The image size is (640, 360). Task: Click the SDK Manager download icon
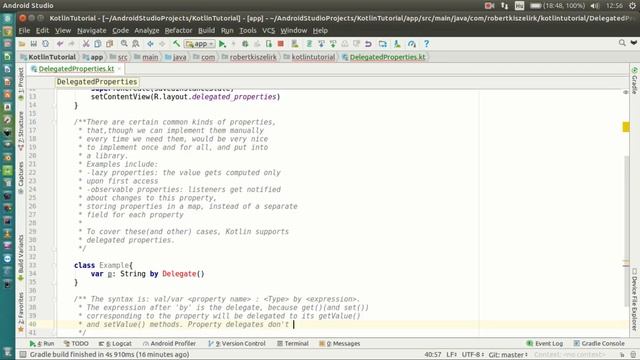pos(397,44)
